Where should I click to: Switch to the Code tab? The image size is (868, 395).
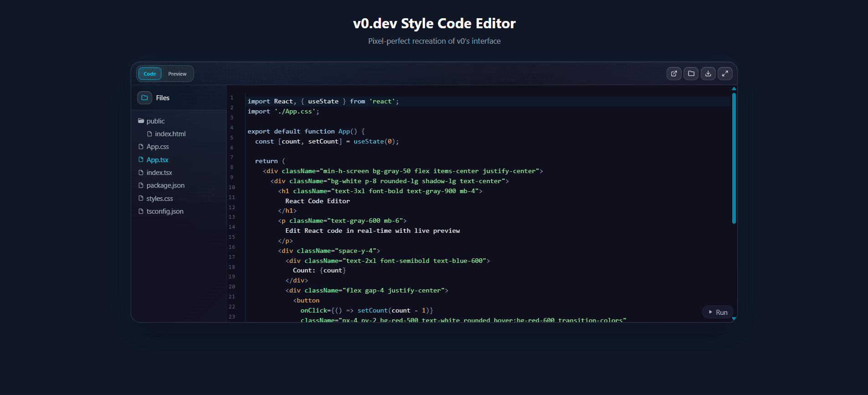[149, 74]
